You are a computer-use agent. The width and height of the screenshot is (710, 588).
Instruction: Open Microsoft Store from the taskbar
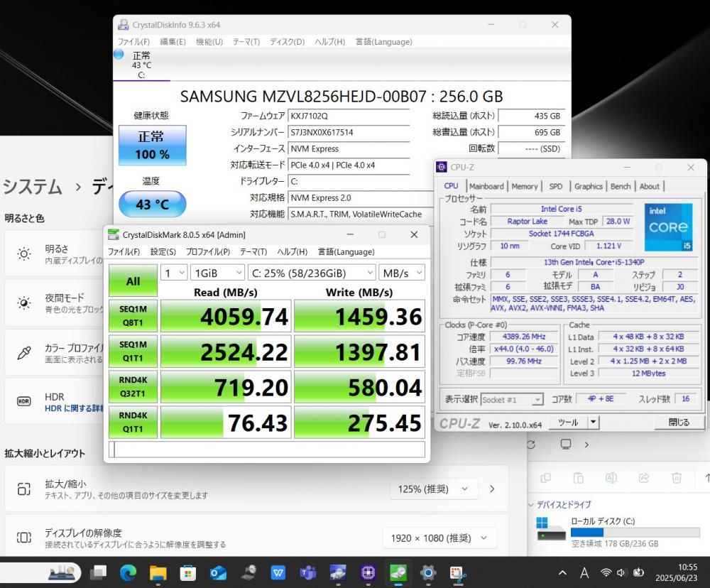(x=188, y=573)
